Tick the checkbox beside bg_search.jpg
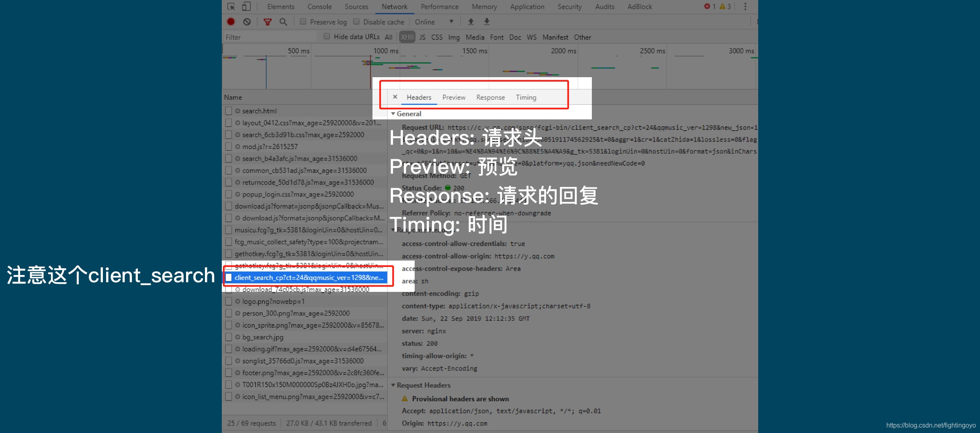 point(229,337)
